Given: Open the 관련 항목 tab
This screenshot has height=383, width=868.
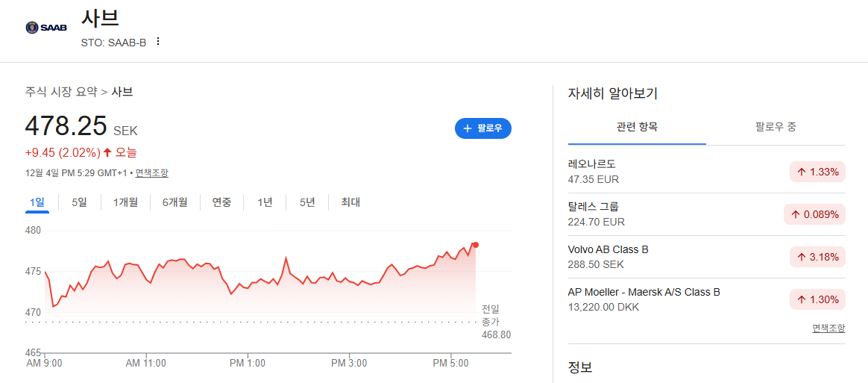Looking at the screenshot, I should tap(637, 127).
